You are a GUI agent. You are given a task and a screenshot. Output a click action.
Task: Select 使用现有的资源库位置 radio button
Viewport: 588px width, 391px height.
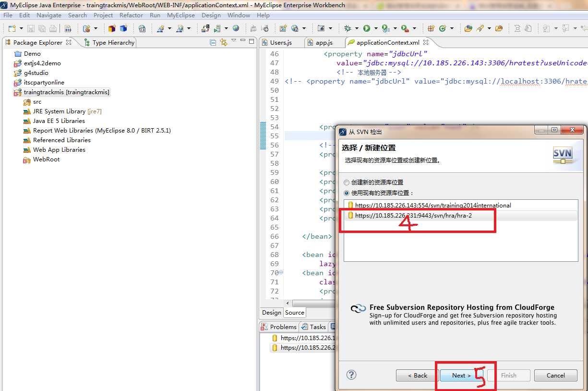(347, 193)
